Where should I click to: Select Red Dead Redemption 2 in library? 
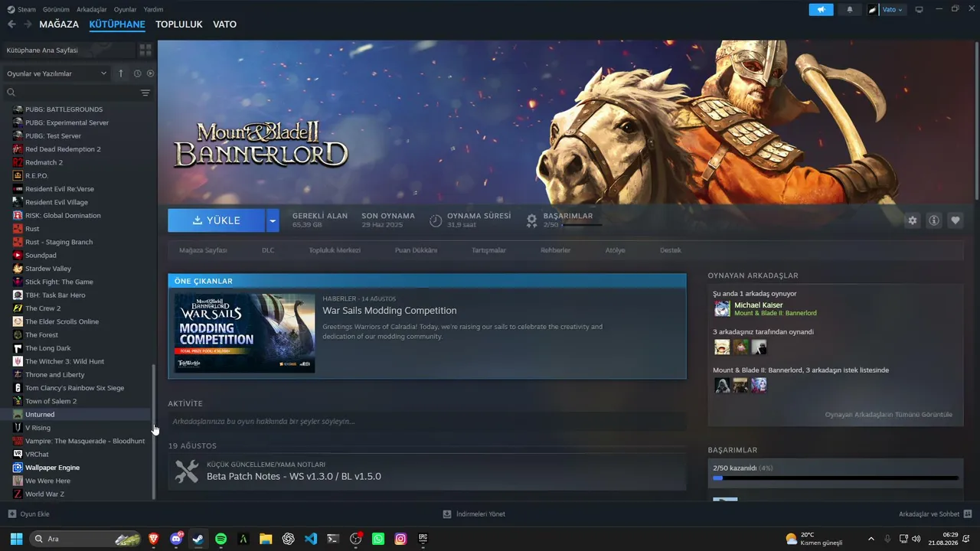coord(77,149)
